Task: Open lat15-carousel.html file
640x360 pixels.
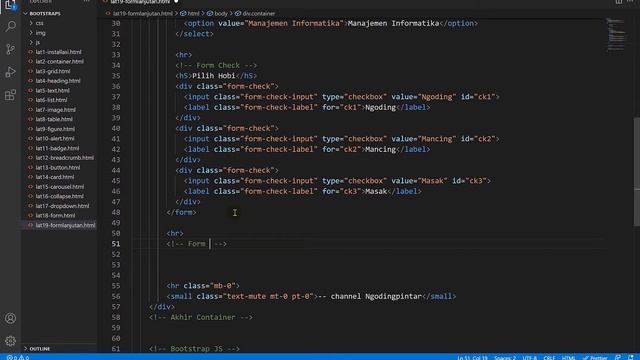Action: pos(60,187)
